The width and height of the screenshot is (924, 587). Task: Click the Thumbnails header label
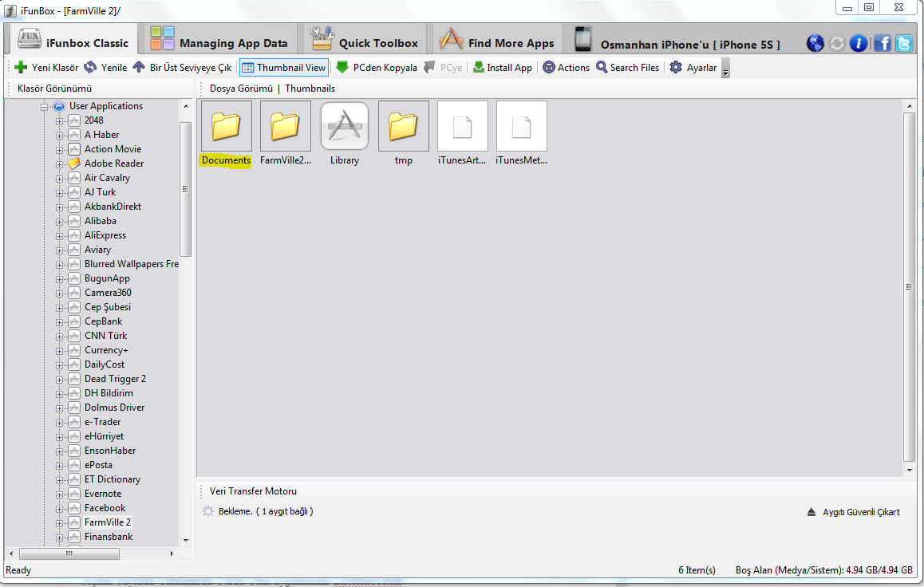click(x=310, y=89)
